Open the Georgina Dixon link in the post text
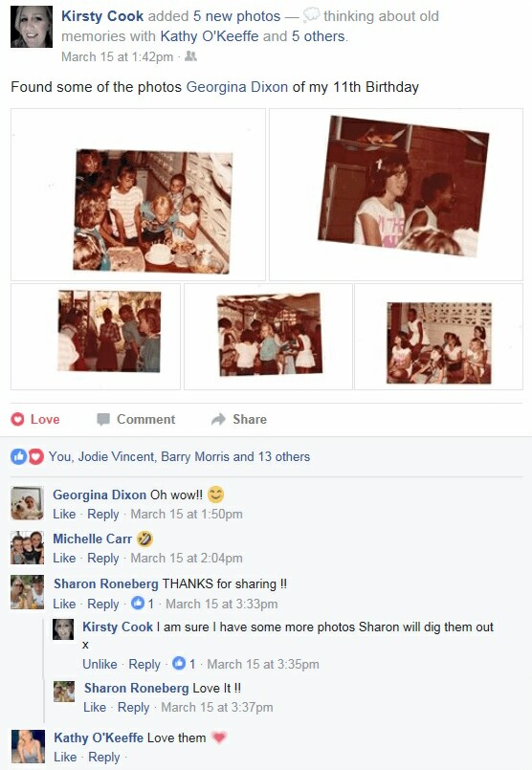 coord(236,87)
